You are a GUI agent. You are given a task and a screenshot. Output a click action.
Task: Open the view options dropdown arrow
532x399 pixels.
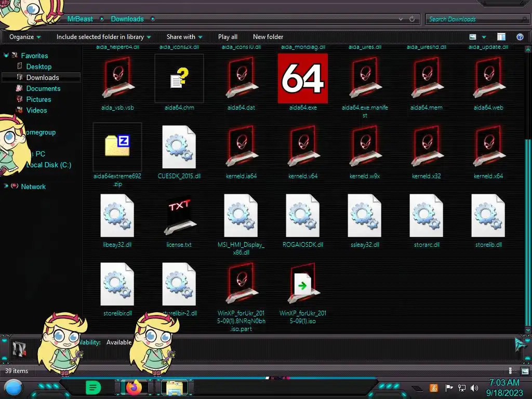484,37
